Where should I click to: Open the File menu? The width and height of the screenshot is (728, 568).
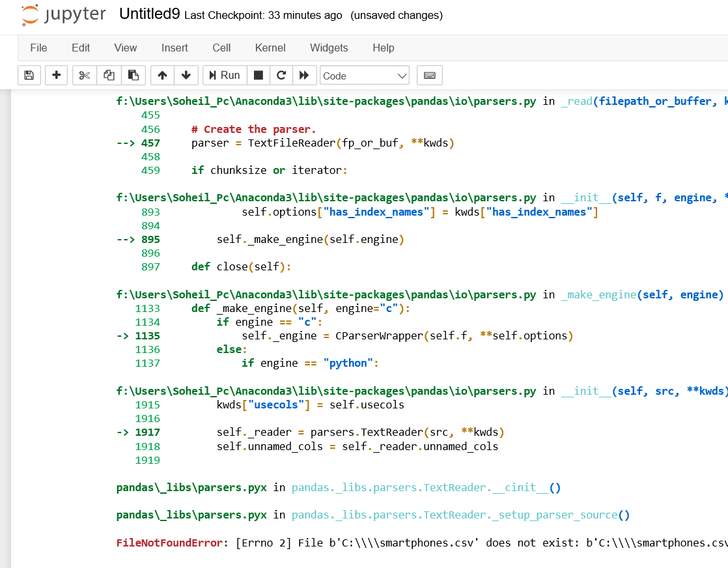pos(38,48)
